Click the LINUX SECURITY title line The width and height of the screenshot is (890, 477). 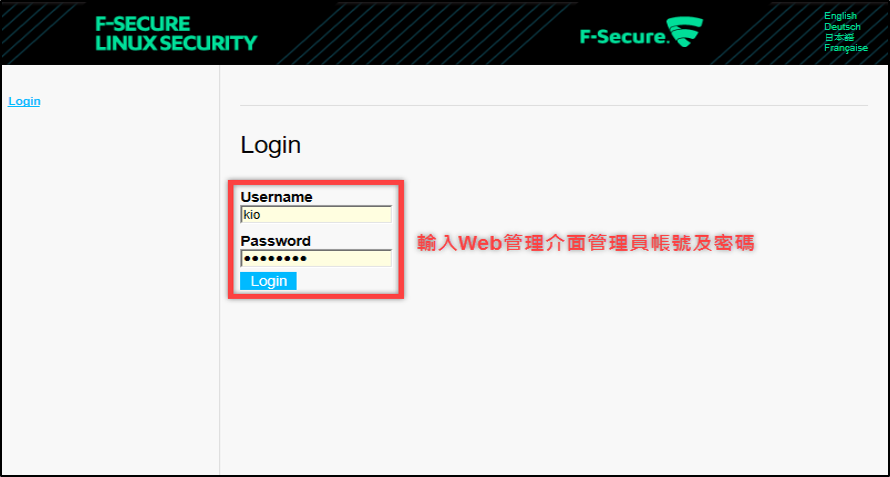(175, 43)
